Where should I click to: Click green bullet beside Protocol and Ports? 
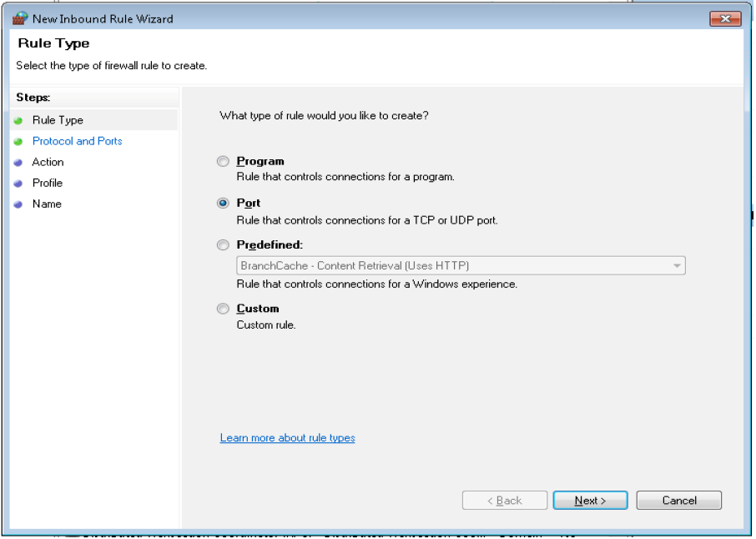tap(18, 142)
